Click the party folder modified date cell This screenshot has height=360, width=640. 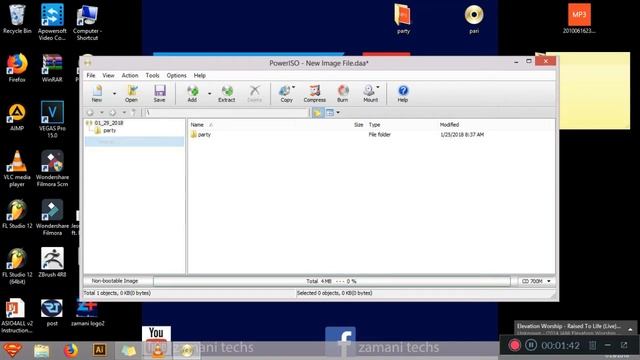tap(462, 135)
